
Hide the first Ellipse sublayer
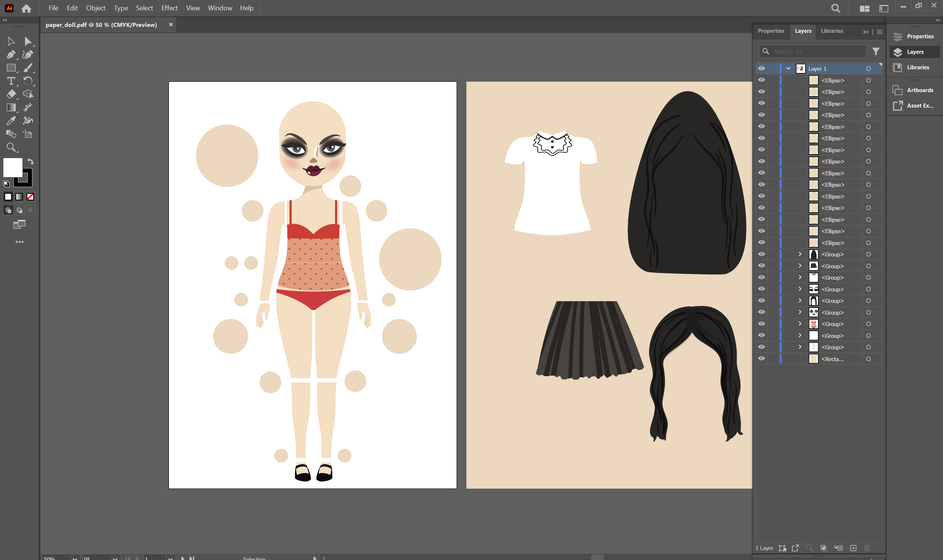[761, 80]
